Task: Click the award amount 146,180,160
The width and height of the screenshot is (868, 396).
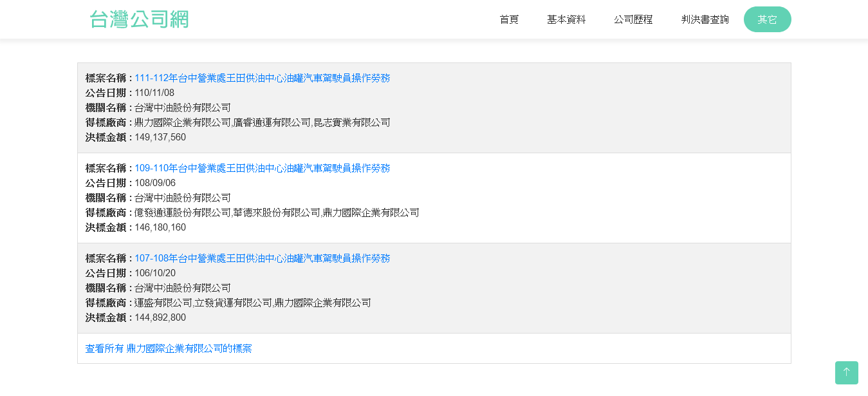Action: [x=160, y=227]
